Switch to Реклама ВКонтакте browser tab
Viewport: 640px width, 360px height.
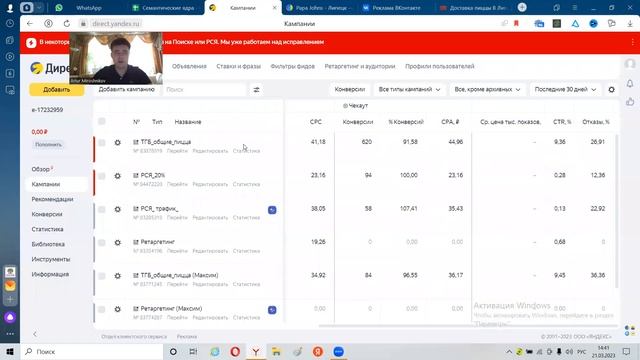(x=396, y=8)
